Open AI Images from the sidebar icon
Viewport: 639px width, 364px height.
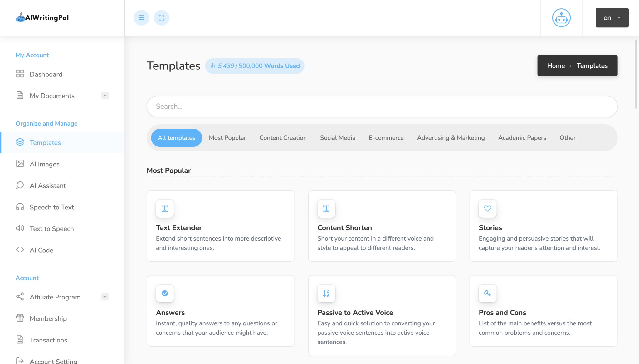tap(20, 164)
